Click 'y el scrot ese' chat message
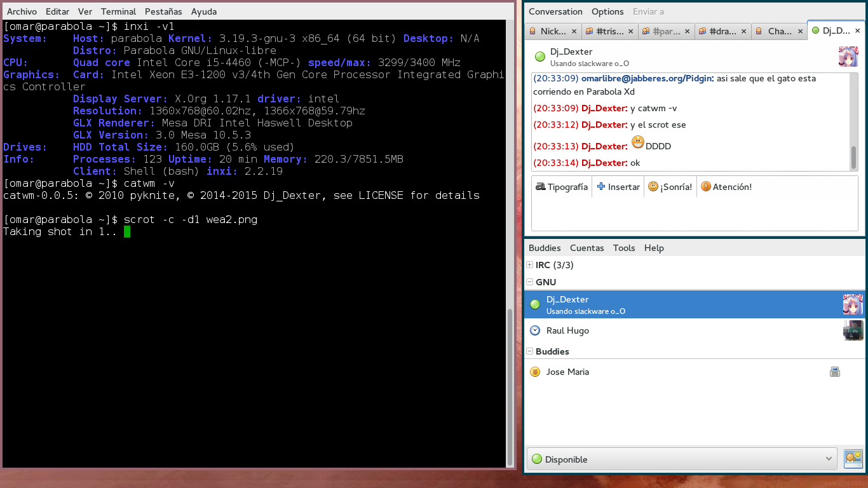Viewport: 868px width, 488px height. coord(658,125)
